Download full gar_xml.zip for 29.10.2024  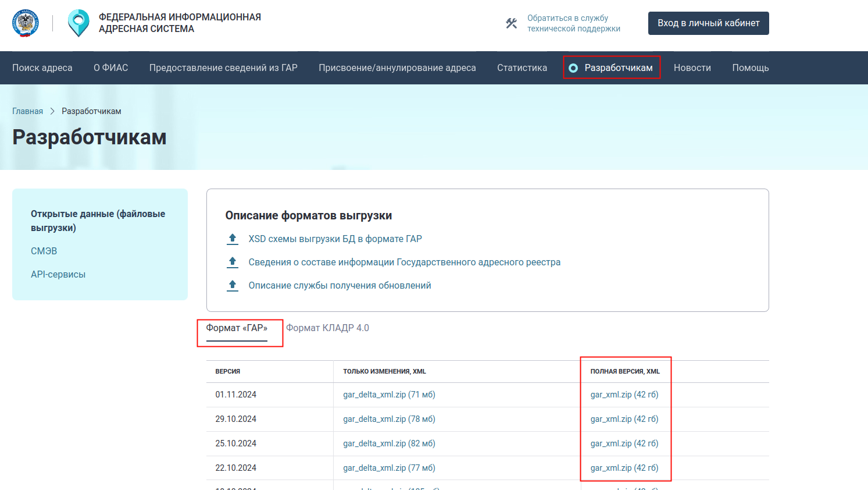click(x=624, y=419)
